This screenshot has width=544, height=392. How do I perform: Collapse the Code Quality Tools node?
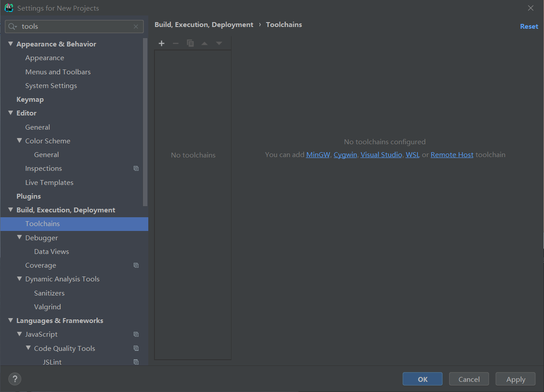28,348
